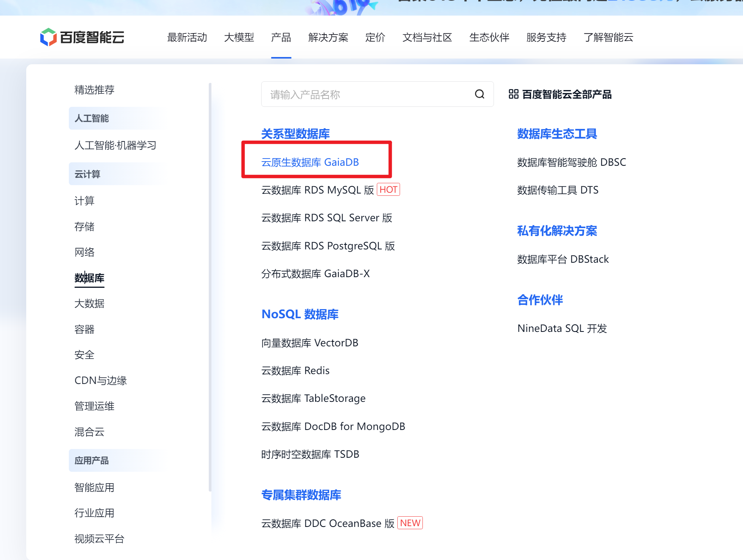Open the 解决方案 menu
This screenshot has width=743, height=560.
pos(328,37)
